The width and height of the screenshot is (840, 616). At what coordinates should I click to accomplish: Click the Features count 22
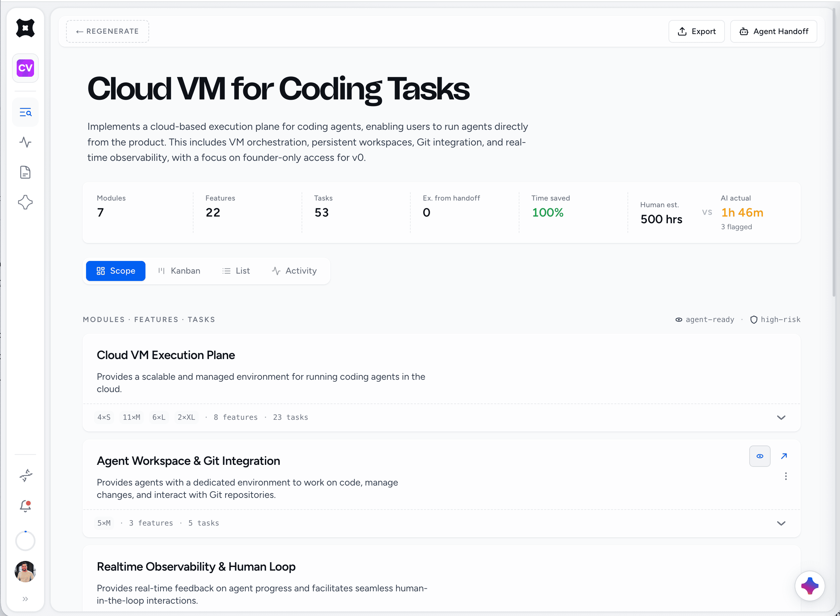213,213
